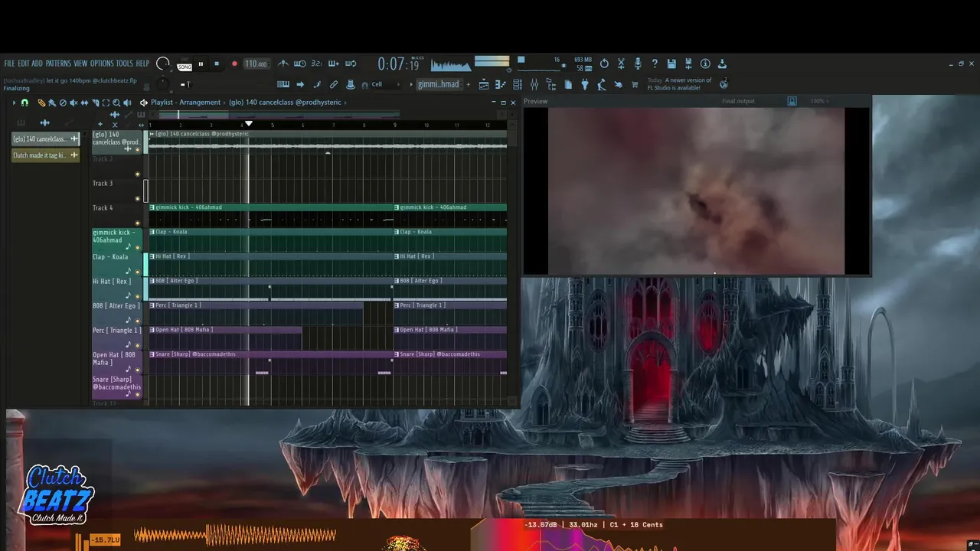Click the song time display 0:07:19
The image size is (980, 551).
pos(398,64)
